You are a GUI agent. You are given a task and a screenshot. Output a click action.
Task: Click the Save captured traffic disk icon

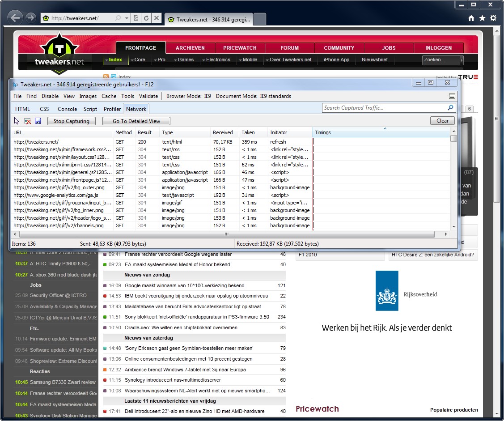click(x=38, y=121)
